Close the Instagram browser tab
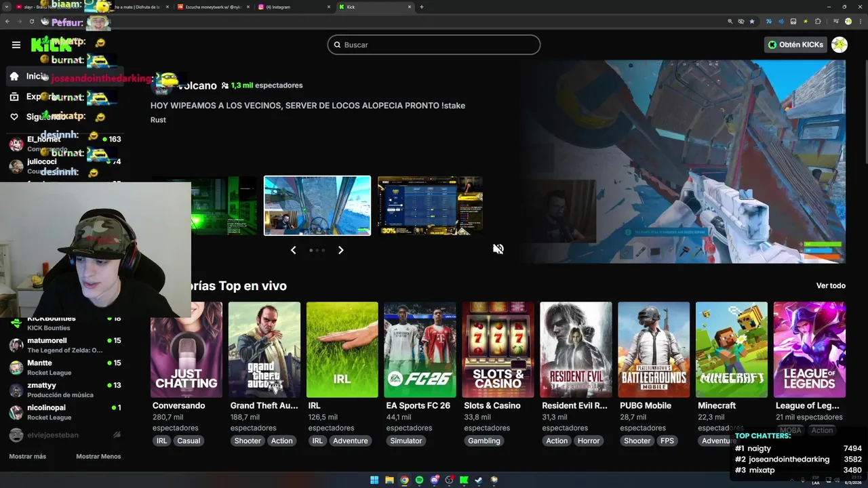This screenshot has height=488, width=868. (x=329, y=7)
